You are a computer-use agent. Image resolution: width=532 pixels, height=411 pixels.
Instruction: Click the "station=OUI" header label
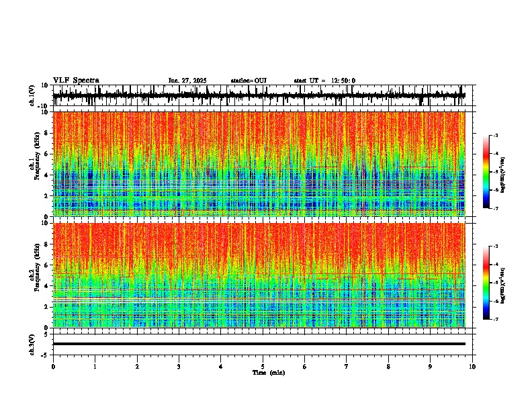(249, 81)
